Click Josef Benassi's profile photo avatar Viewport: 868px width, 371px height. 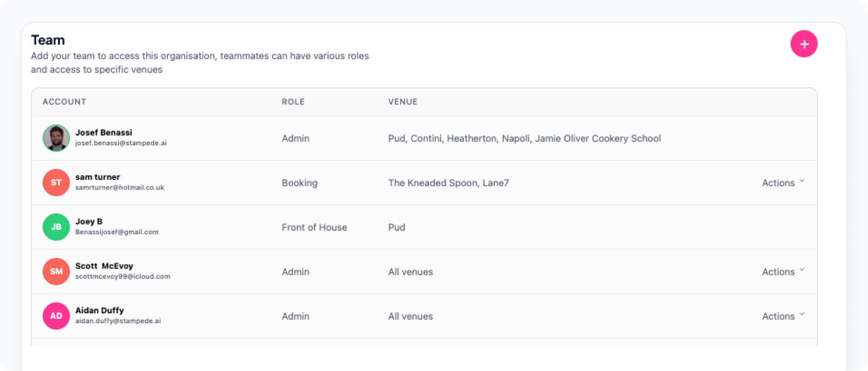point(56,138)
